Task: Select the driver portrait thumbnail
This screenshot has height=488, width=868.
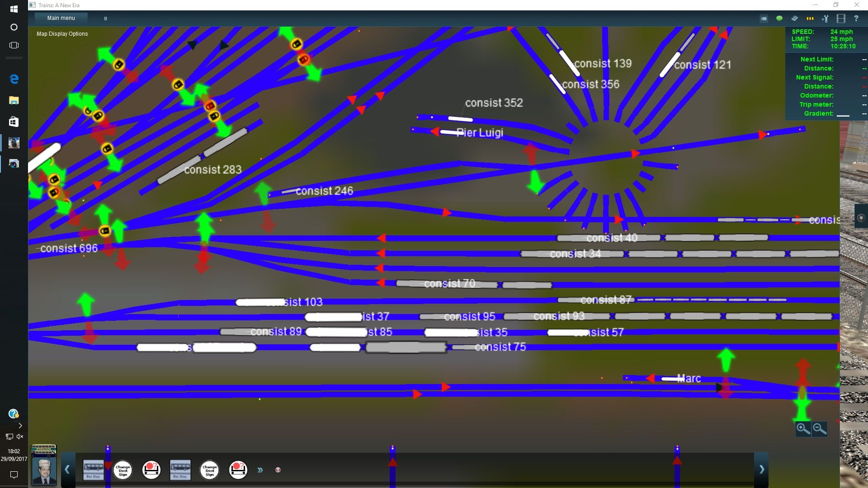Action: 44,470
